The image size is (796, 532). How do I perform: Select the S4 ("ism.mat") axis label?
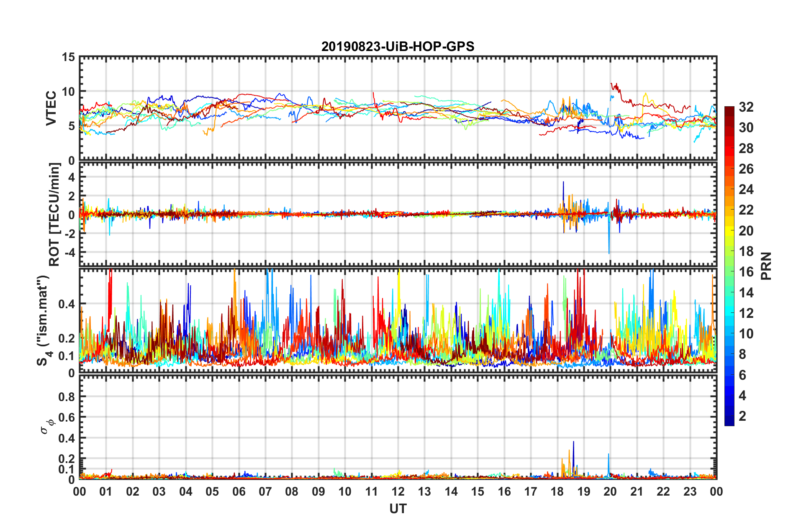click(x=44, y=321)
